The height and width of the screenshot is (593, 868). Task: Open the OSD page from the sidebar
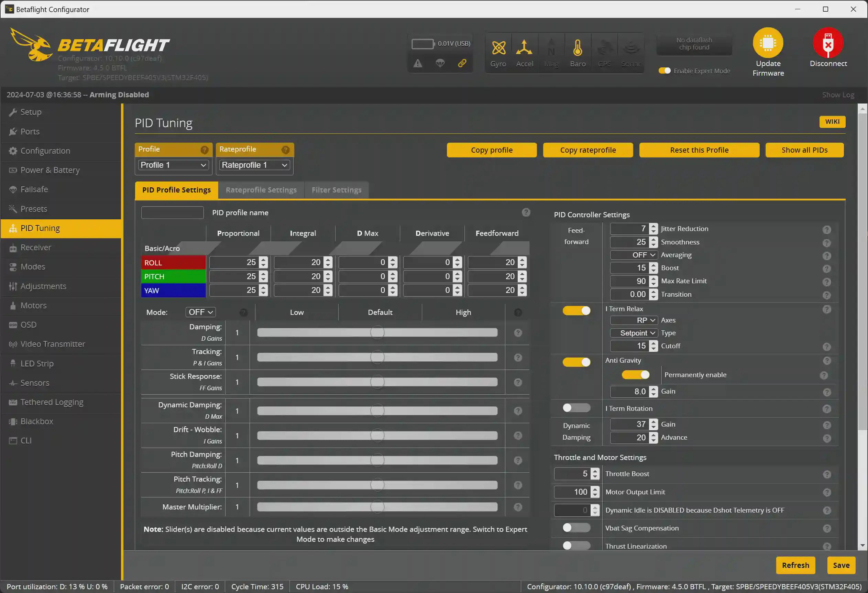(28, 325)
